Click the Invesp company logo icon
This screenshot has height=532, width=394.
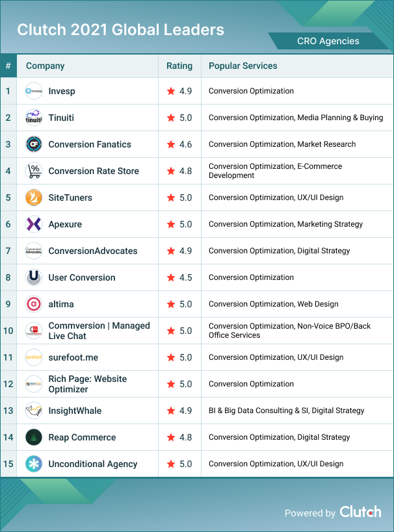click(x=34, y=91)
